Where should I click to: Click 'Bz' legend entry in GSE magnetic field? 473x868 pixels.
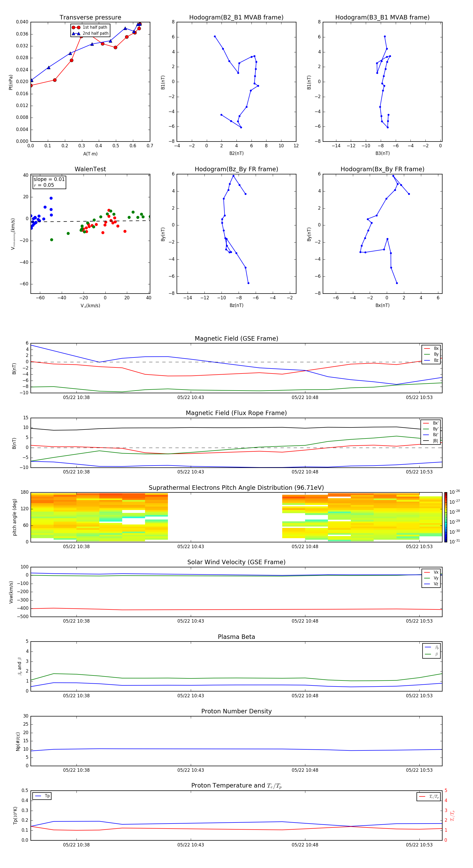431,361
